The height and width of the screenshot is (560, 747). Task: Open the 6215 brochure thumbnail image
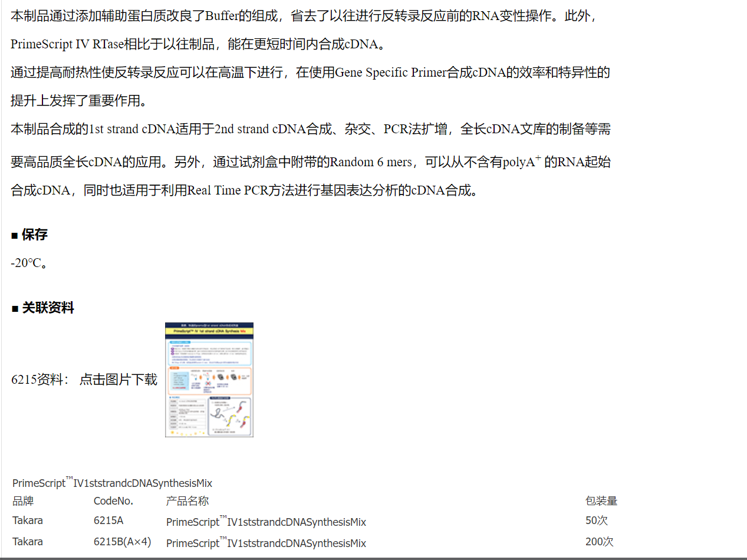209,380
